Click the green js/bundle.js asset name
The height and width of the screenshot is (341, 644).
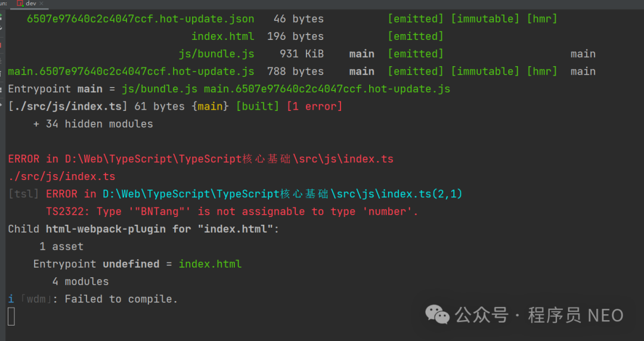[216, 54]
